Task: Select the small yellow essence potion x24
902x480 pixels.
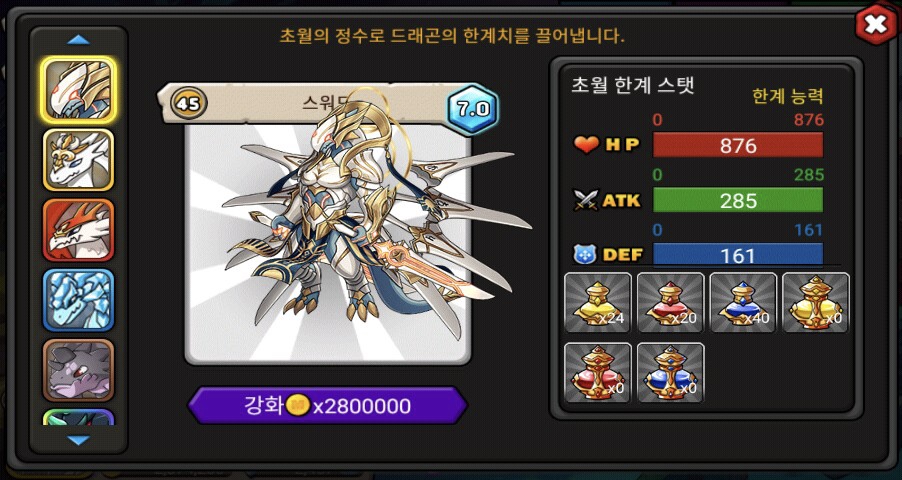Action: (598, 303)
